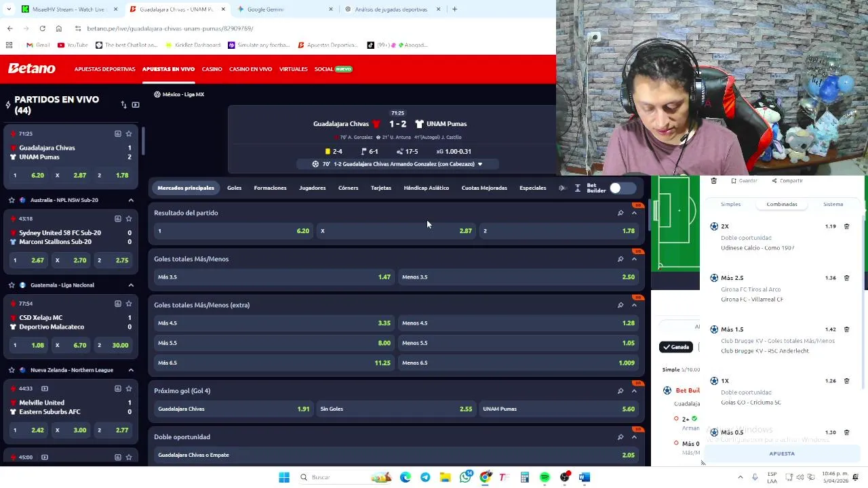
Task: Click the Ganada filter chip
Action: point(675,347)
